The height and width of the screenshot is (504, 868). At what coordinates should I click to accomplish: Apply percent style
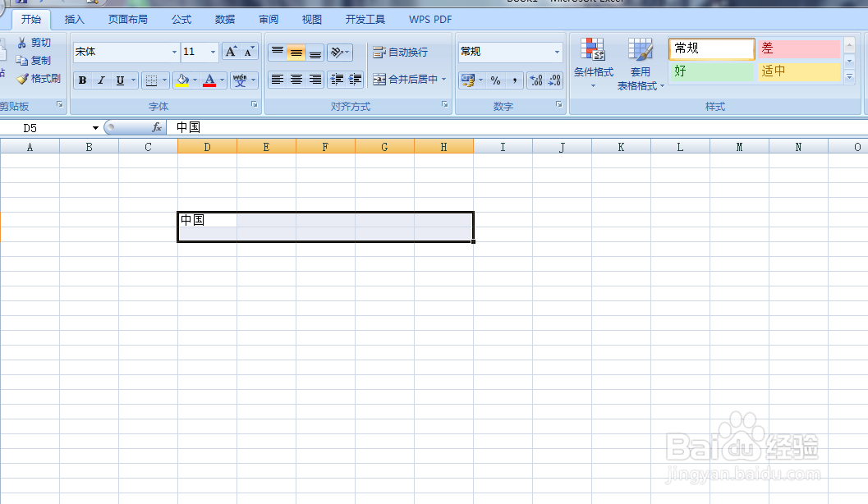495,80
